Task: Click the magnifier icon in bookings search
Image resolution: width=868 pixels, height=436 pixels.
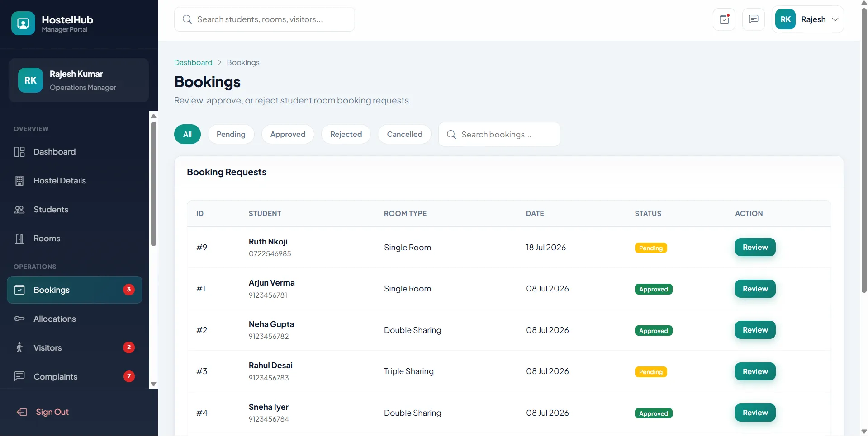Action: pyautogui.click(x=451, y=135)
